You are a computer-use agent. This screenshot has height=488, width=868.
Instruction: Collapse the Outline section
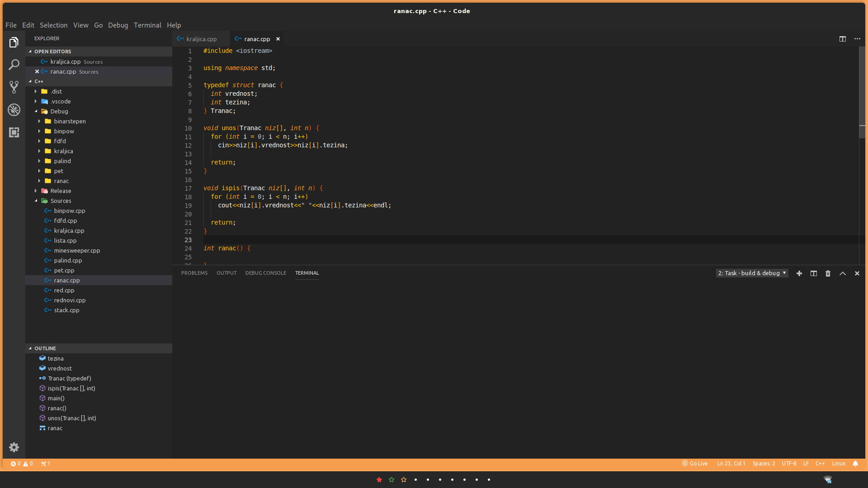99,348
